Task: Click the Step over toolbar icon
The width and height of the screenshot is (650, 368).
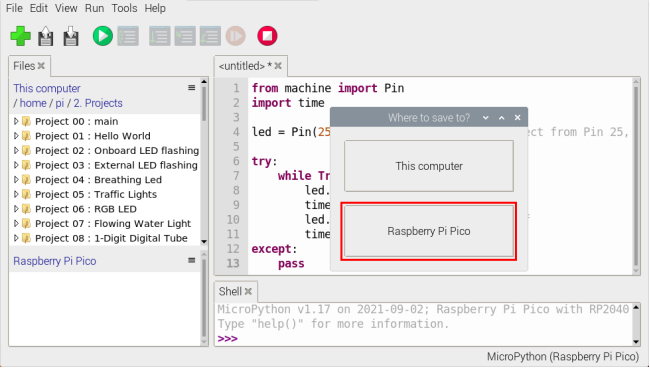Action: (x=160, y=36)
